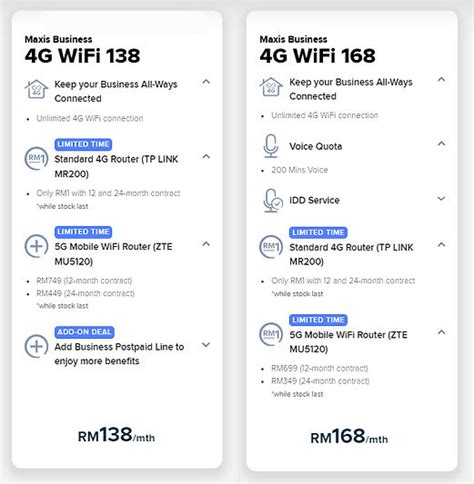This screenshot has height=484, width=474.
Task: Click the ADD-ON DEAL badge
Action: coord(84,332)
